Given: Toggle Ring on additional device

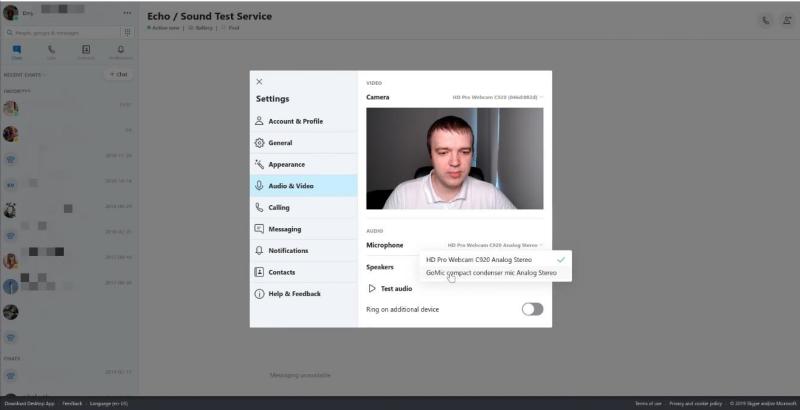Looking at the screenshot, I should (532, 309).
